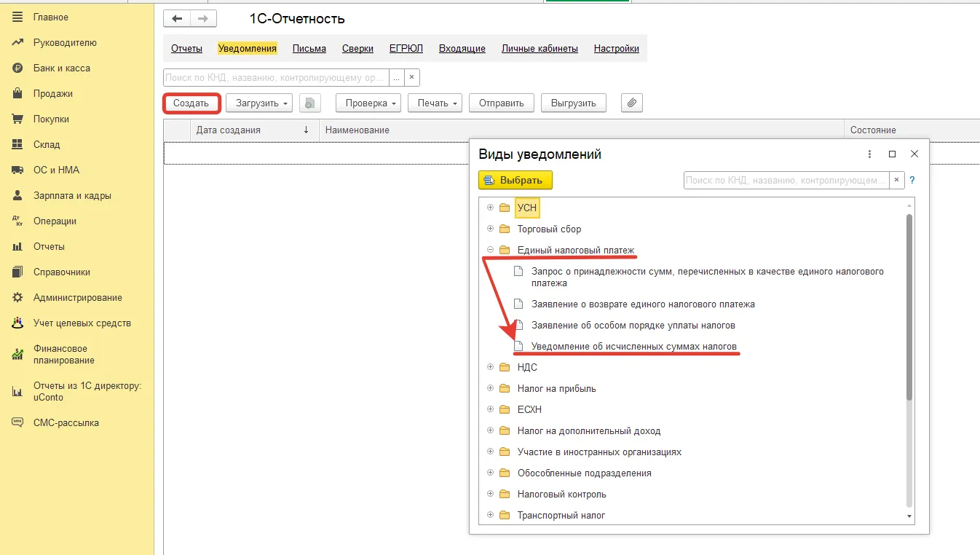Screen dimensions: 980x555
Task: Open СМС-рассылка icon
Action: (x=18, y=422)
